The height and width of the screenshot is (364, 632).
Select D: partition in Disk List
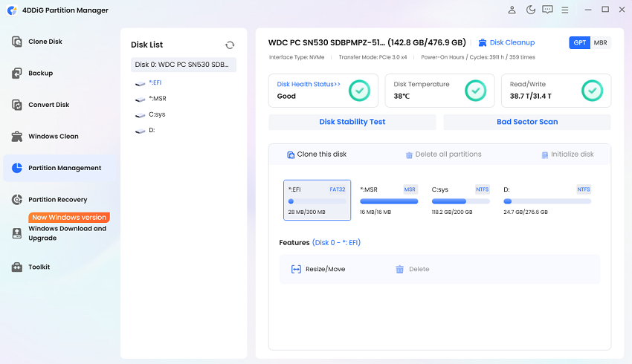(x=152, y=130)
